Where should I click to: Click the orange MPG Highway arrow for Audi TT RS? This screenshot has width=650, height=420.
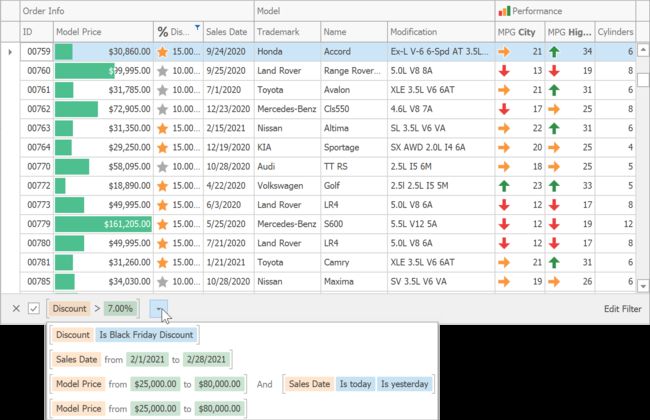click(554, 167)
